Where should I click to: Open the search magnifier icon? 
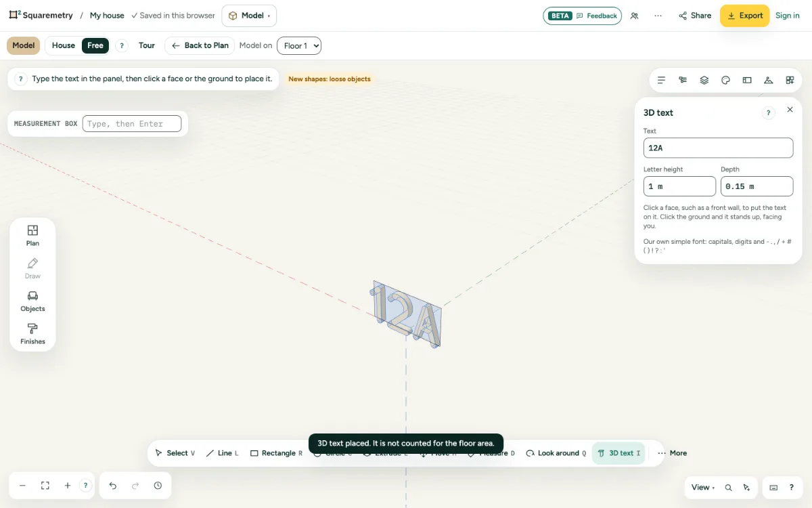point(729,488)
